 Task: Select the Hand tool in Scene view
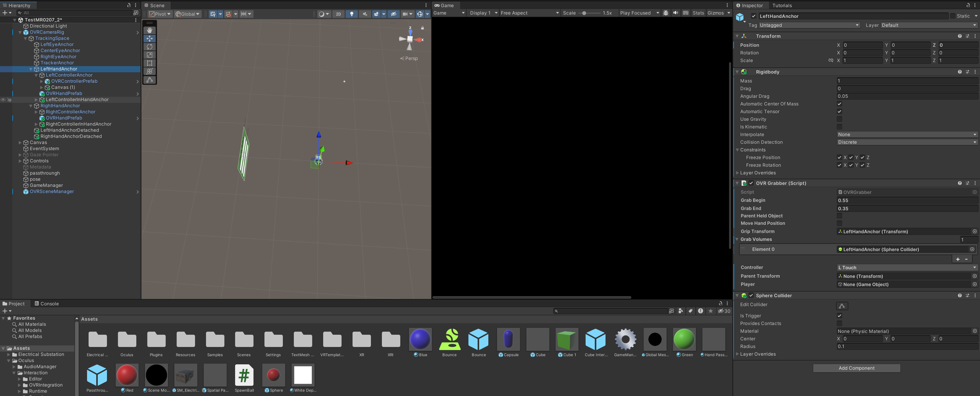(150, 30)
